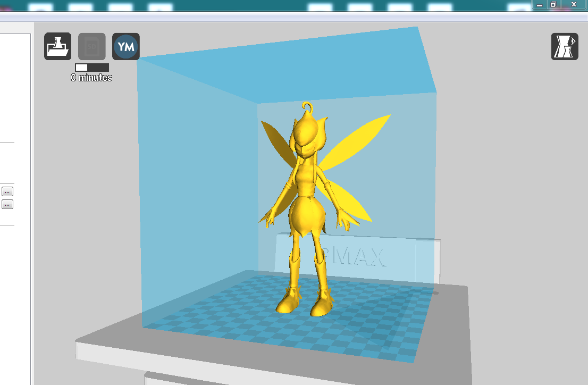Open the View mode selector icon
Image resolution: width=588 pixels, height=385 pixels.
[565, 46]
